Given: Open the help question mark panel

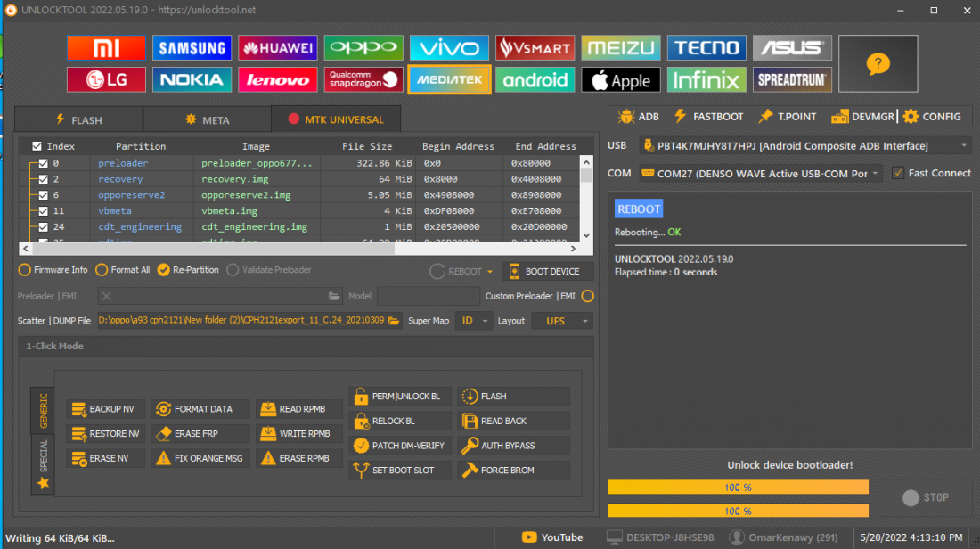Looking at the screenshot, I should (878, 64).
